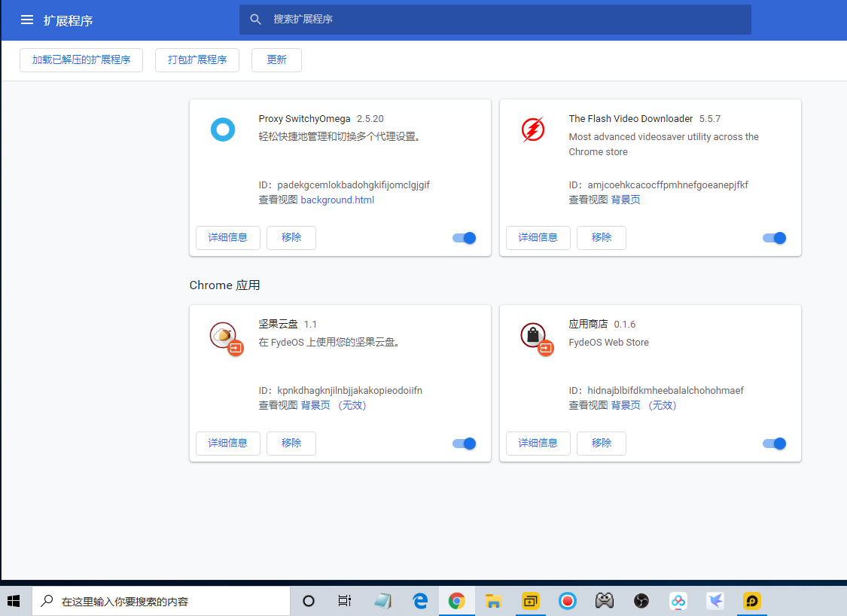Click 移除 for 坚果云盘
The image size is (847, 616).
[x=291, y=444]
